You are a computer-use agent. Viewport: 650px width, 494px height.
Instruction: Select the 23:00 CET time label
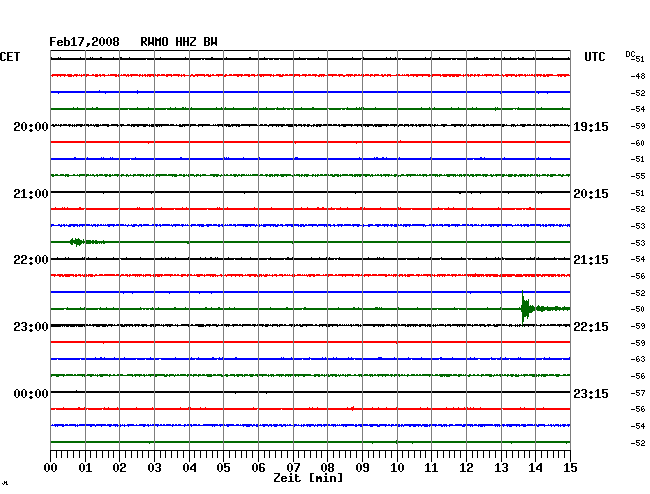(x=31, y=327)
